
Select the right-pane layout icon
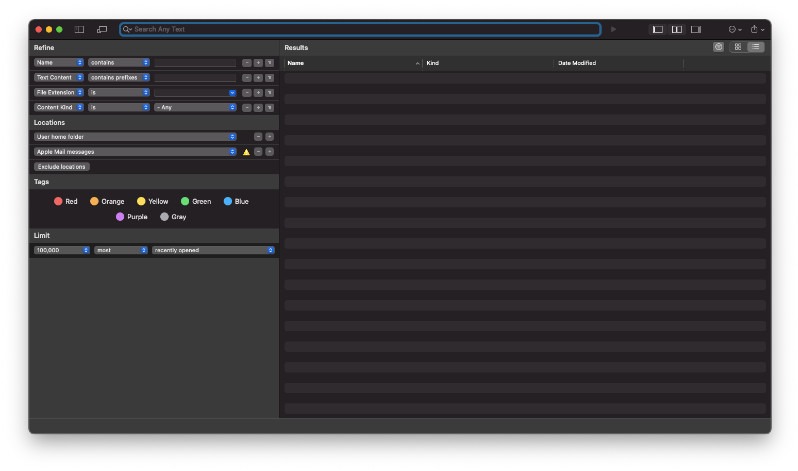pos(696,30)
